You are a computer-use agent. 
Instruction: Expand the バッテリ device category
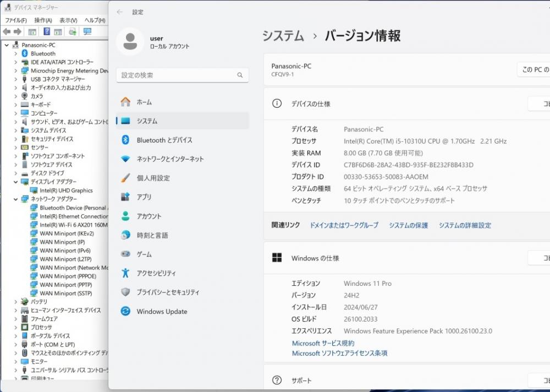click(x=15, y=302)
